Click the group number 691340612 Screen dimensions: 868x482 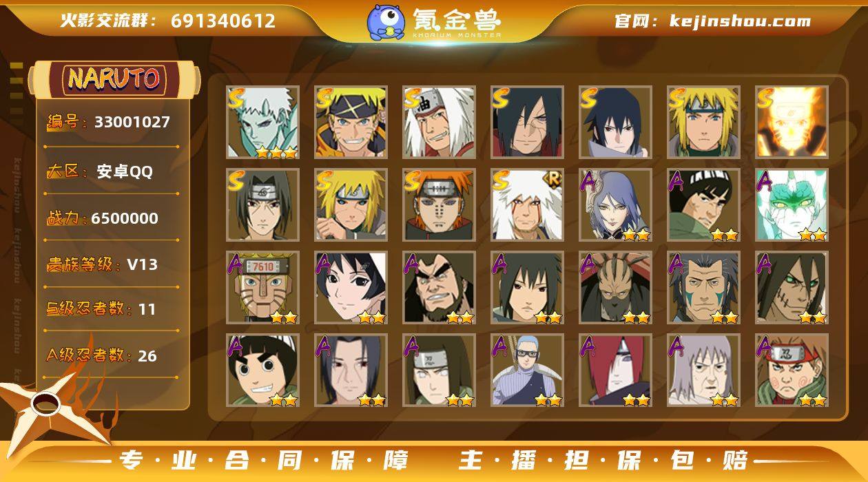click(223, 21)
